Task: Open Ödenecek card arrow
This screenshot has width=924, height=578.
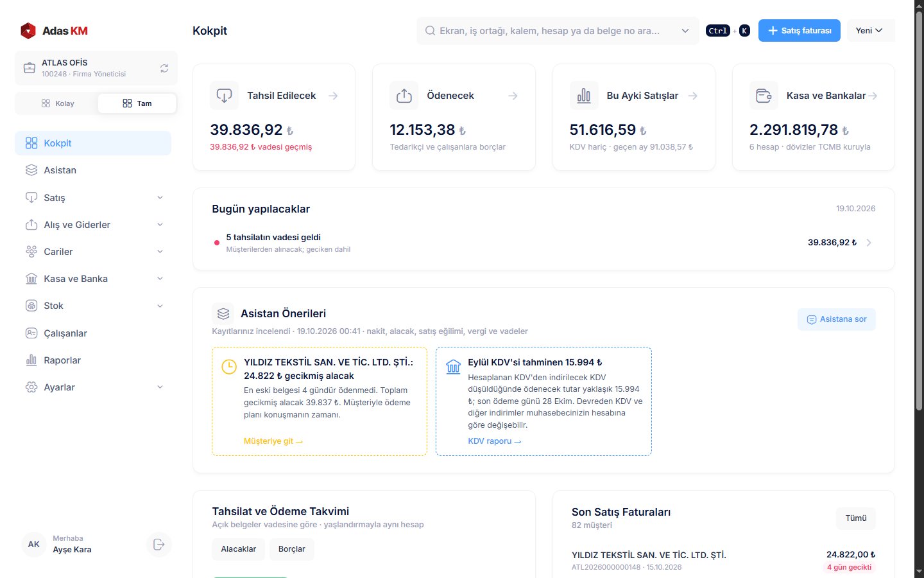Action: point(513,96)
